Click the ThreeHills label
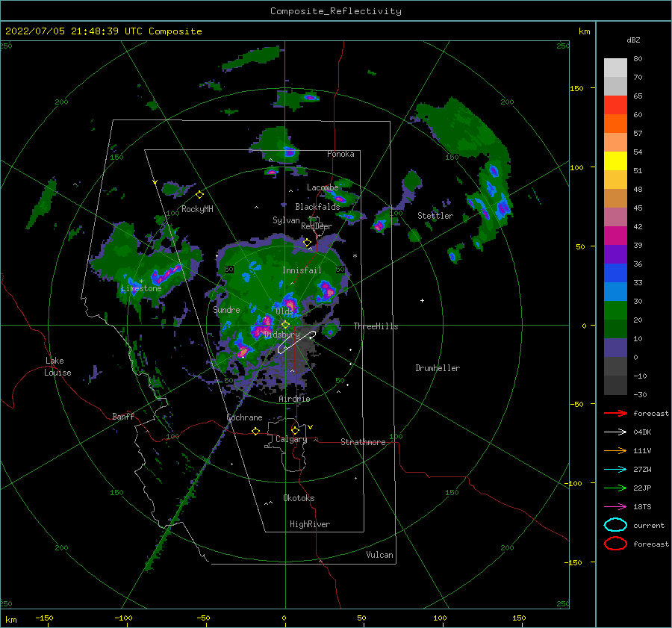This screenshot has width=672, height=628. (376, 326)
